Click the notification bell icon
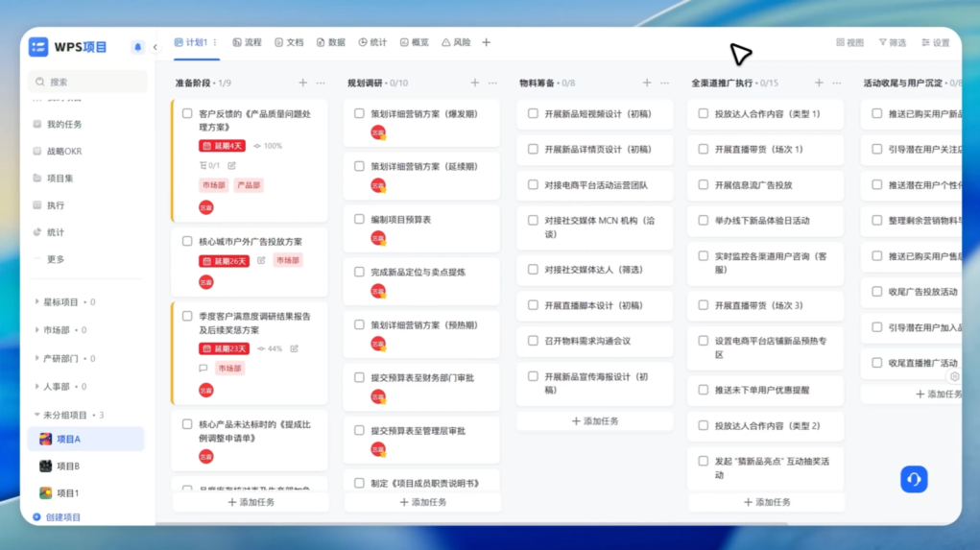 [x=137, y=47]
